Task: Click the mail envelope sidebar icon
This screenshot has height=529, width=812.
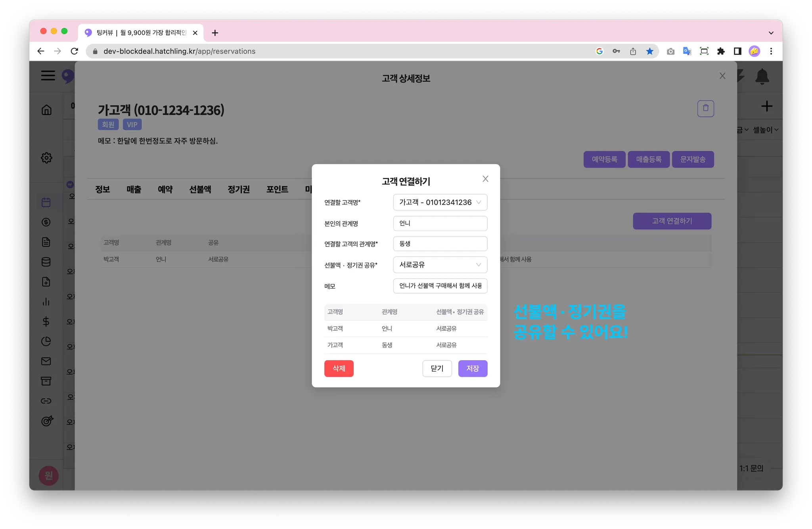Action: tap(46, 361)
